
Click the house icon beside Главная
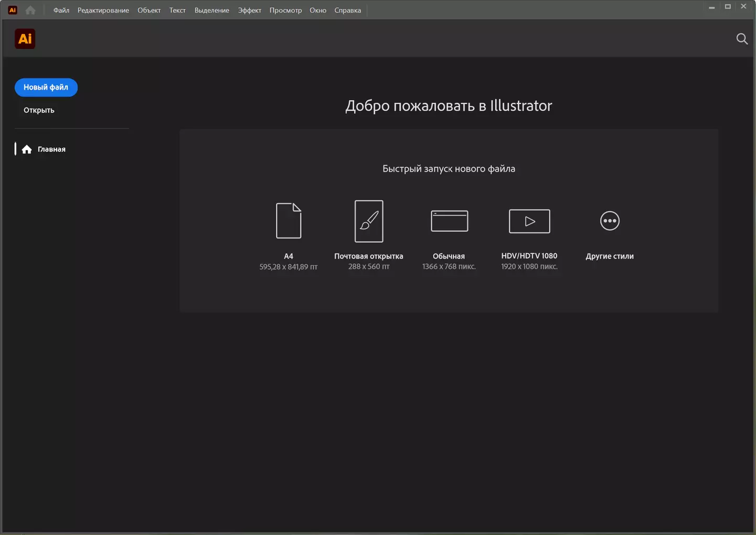point(27,149)
